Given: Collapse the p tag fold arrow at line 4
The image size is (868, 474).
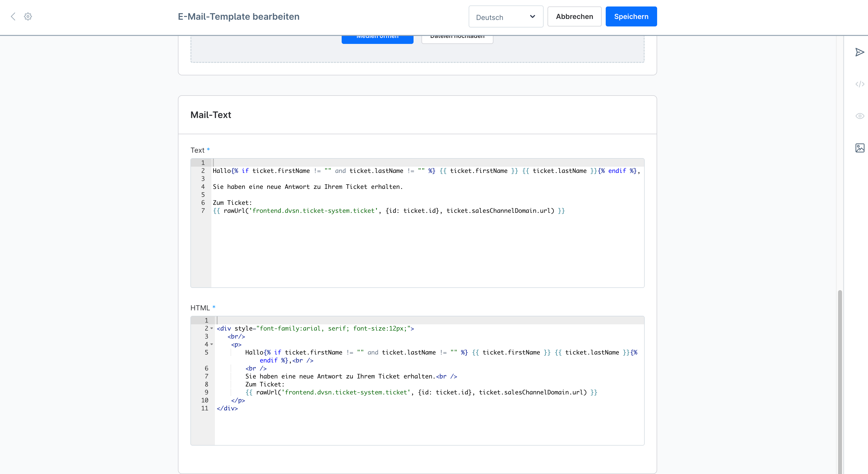Looking at the screenshot, I should pyautogui.click(x=212, y=344).
